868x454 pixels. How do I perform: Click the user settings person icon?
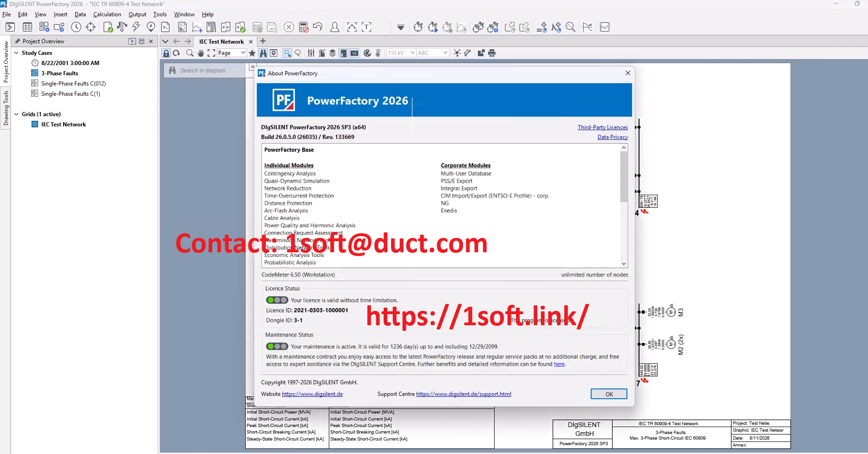pyautogui.click(x=334, y=27)
